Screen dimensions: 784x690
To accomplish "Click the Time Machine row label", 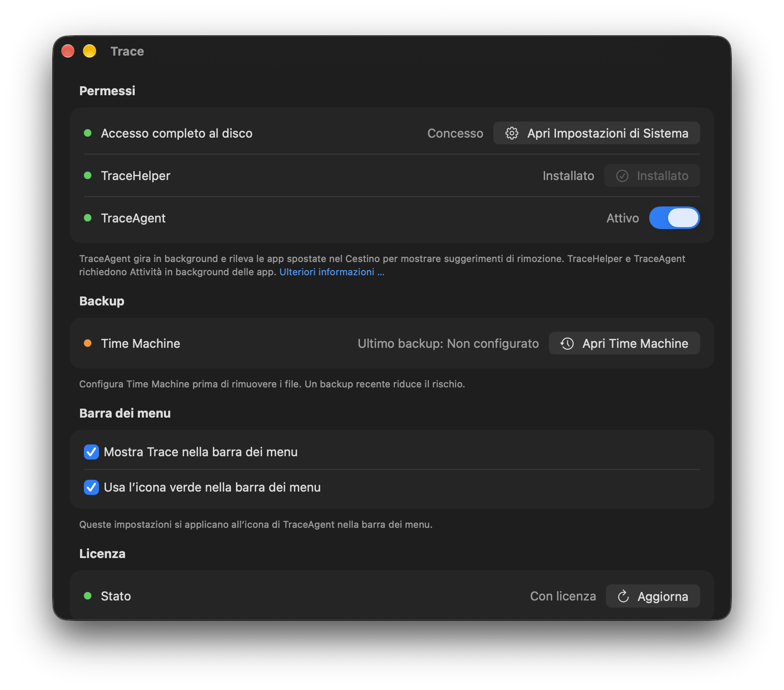I will point(140,344).
